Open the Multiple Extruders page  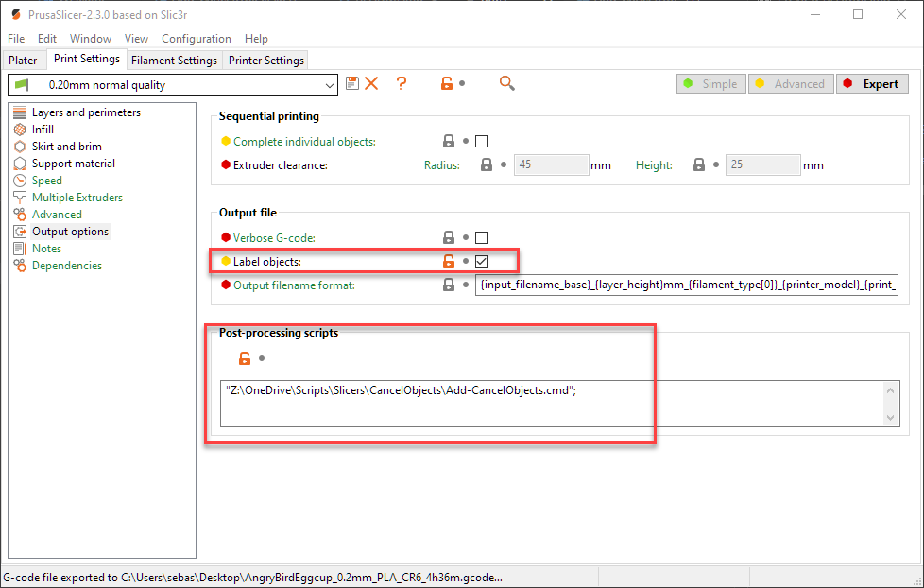(x=77, y=198)
